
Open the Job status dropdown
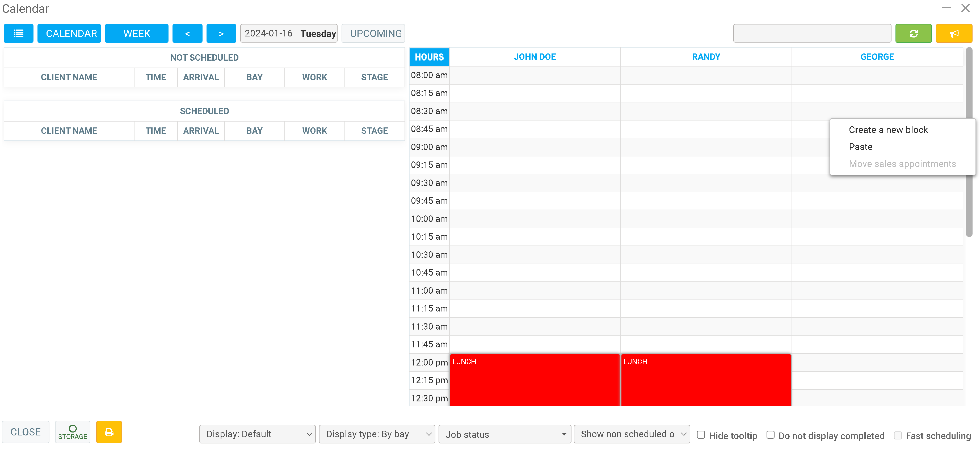tap(504, 434)
